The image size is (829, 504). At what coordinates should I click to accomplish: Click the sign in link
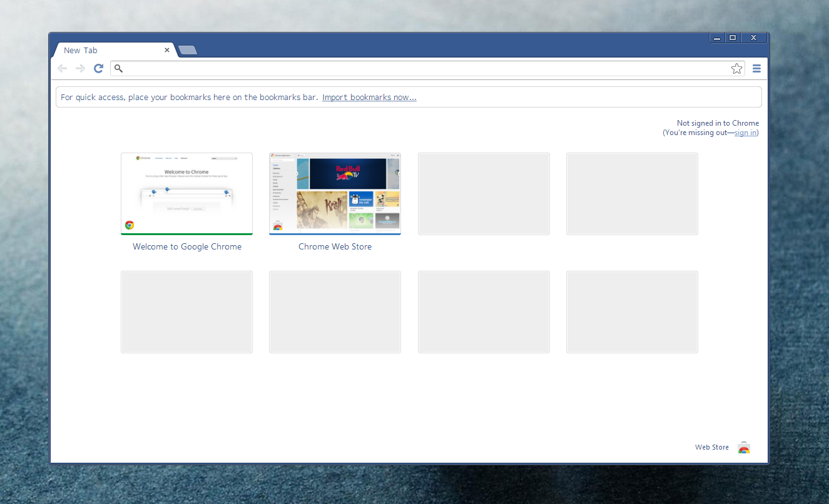tap(745, 133)
